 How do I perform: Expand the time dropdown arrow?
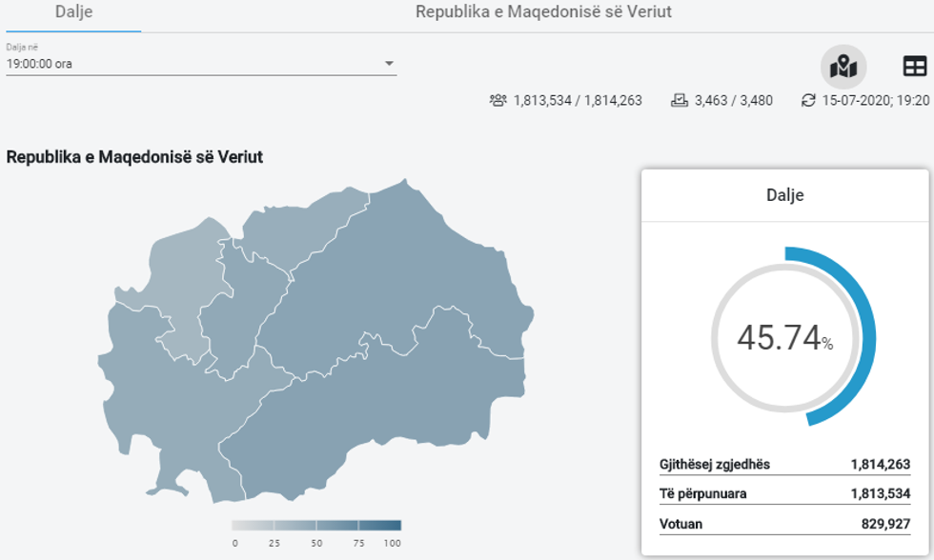[x=389, y=64]
